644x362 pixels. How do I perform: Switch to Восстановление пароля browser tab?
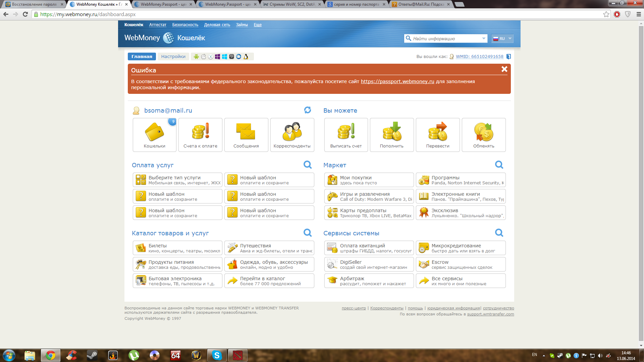tap(34, 4)
